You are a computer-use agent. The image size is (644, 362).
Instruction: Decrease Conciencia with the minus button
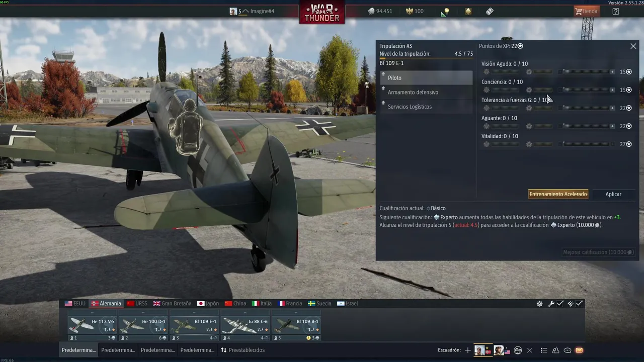click(x=560, y=90)
